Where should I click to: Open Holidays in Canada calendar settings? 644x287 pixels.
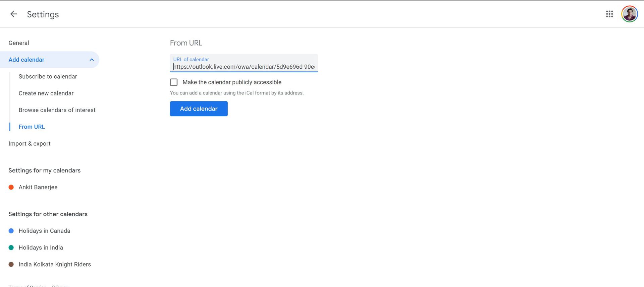pyautogui.click(x=44, y=231)
